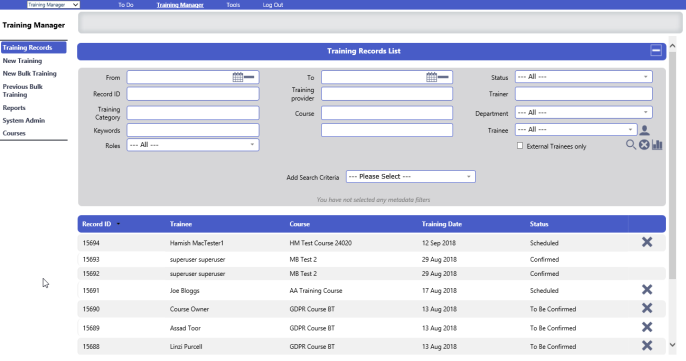Open the Training Manager module selector
The width and height of the screenshot is (686, 361).
(x=53, y=5)
